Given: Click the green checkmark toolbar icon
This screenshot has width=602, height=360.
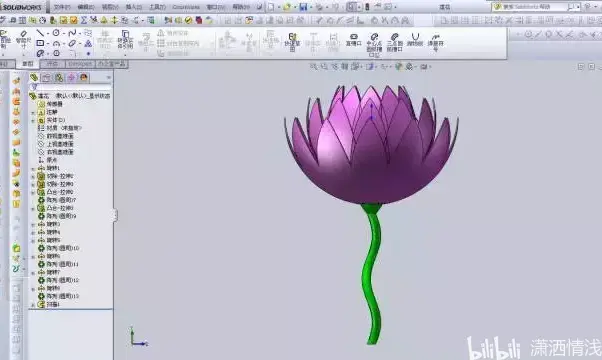Looking at the screenshot, I should [189, 20].
